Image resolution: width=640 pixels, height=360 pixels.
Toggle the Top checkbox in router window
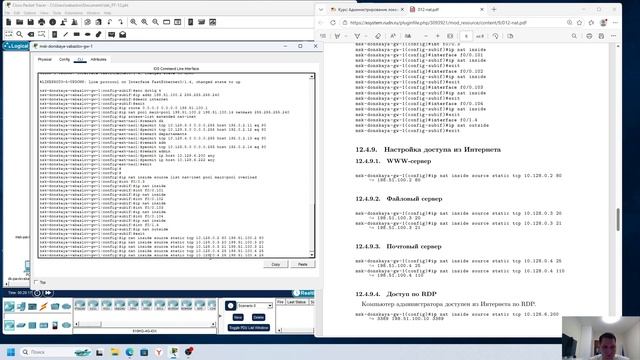click(36, 282)
